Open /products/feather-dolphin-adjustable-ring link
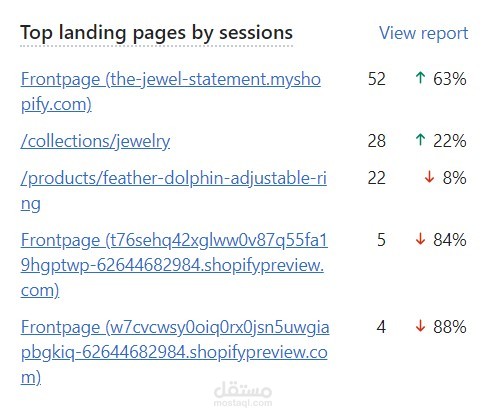This screenshot has width=486, height=416. 174,191
